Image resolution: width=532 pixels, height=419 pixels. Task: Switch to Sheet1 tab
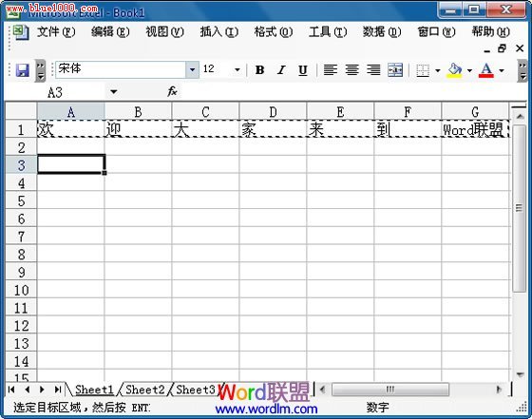tap(94, 390)
